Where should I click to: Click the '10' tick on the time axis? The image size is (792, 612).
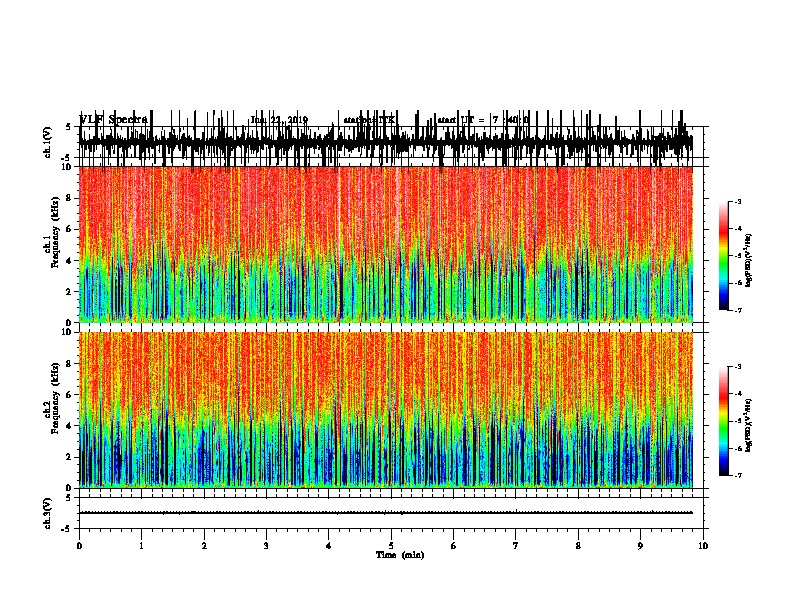703,546
